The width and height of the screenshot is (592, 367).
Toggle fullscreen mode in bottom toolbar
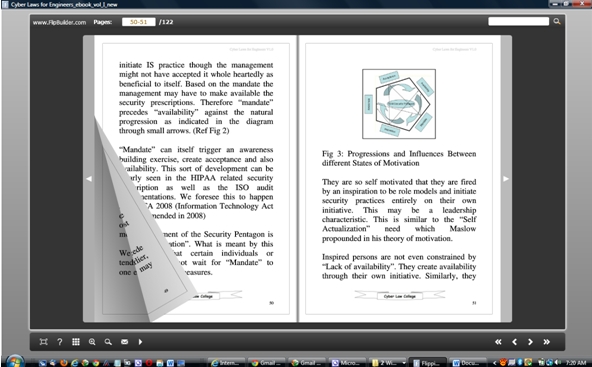[44, 342]
